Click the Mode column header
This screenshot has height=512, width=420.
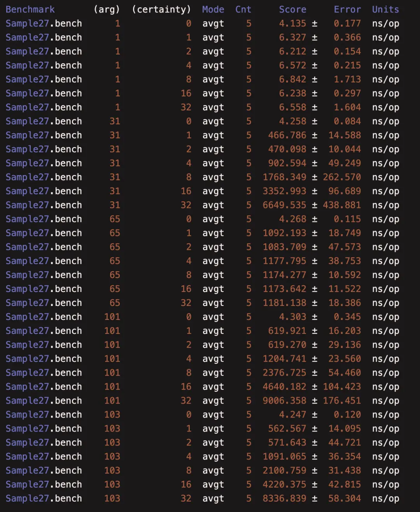click(x=213, y=9)
